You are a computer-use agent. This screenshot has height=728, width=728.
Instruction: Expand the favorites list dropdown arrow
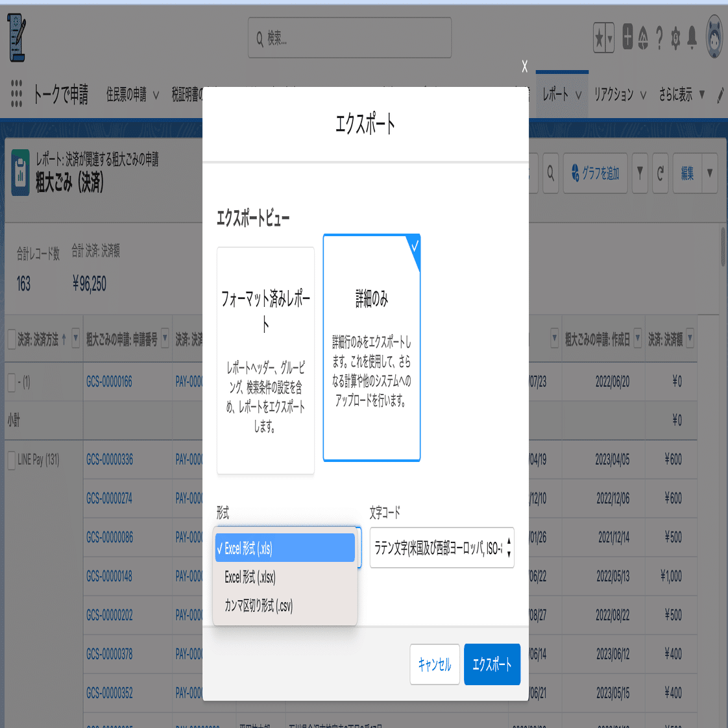610,38
